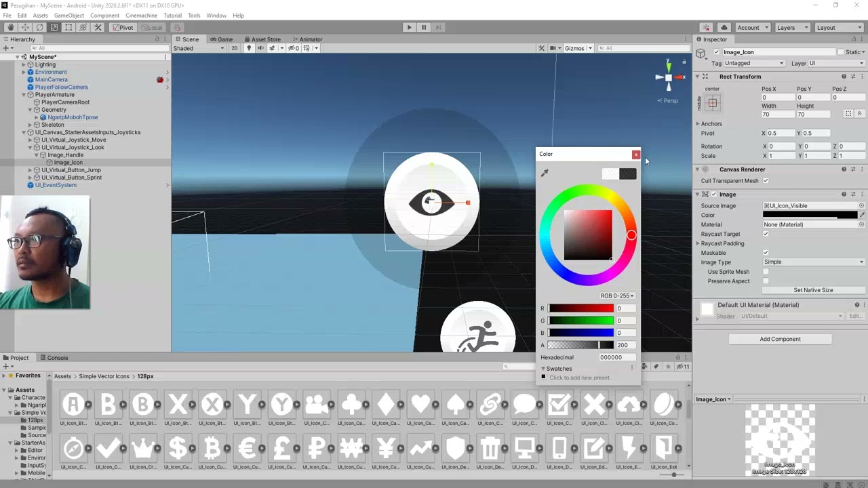Open the Tag dropdown showing Untagged
The image size is (868, 488).
[x=755, y=63]
